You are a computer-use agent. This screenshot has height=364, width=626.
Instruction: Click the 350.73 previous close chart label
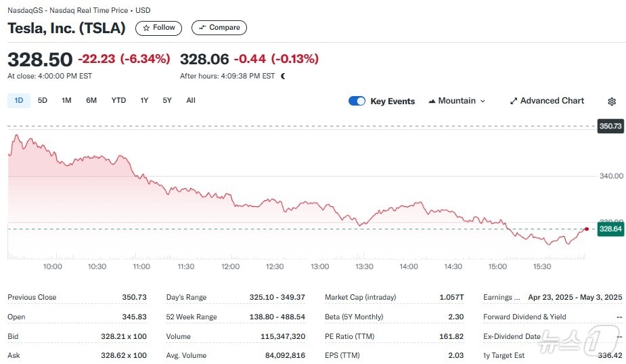click(610, 127)
